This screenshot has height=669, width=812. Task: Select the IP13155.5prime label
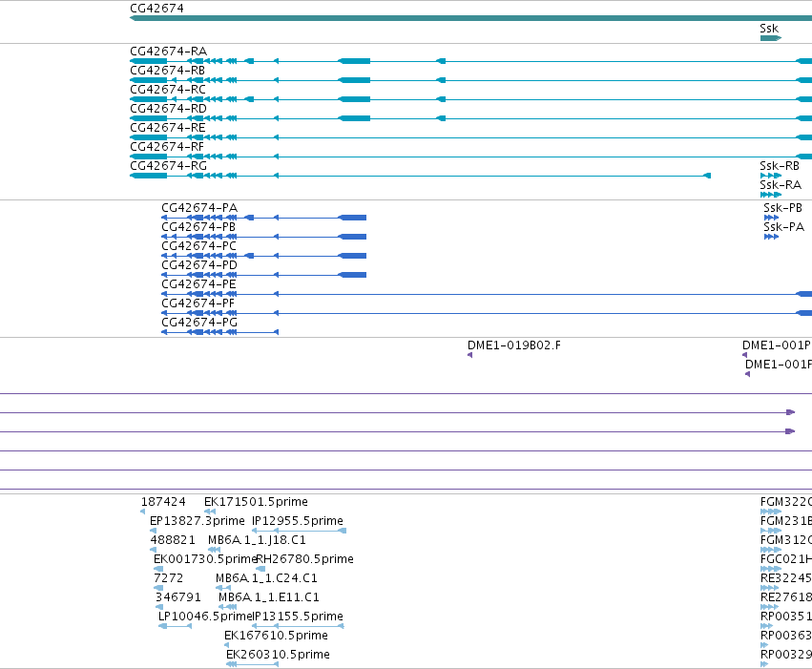click(x=298, y=617)
